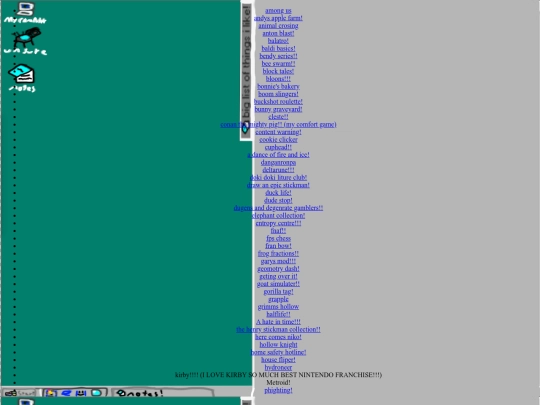The height and width of the screenshot is (405, 540).
Task: Open the 'boom slingers!' link
Action: [x=278, y=94]
